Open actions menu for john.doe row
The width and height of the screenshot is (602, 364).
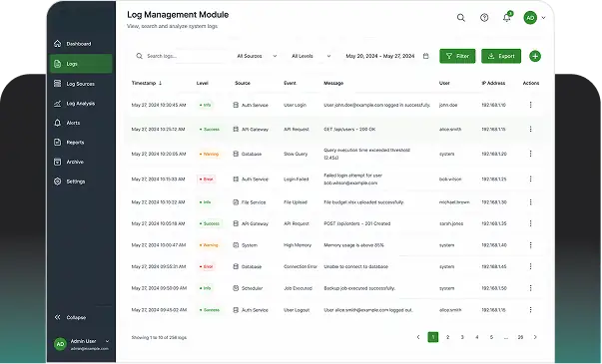pos(530,105)
